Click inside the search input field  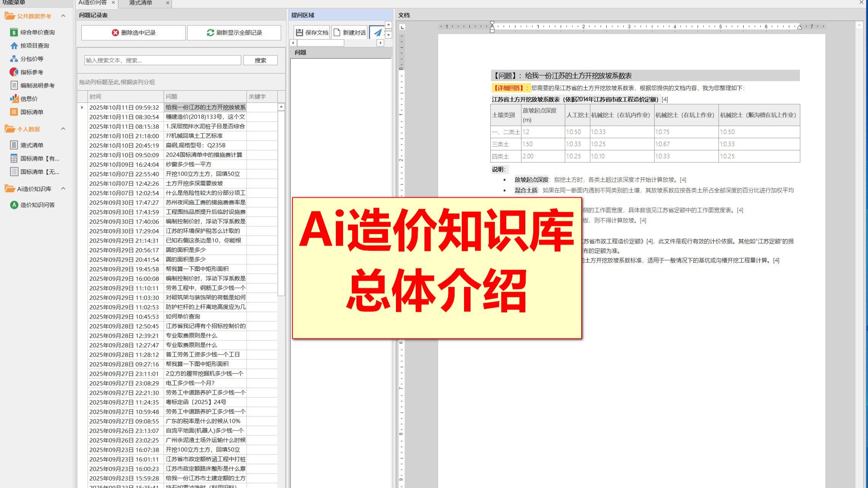pyautogui.click(x=161, y=60)
